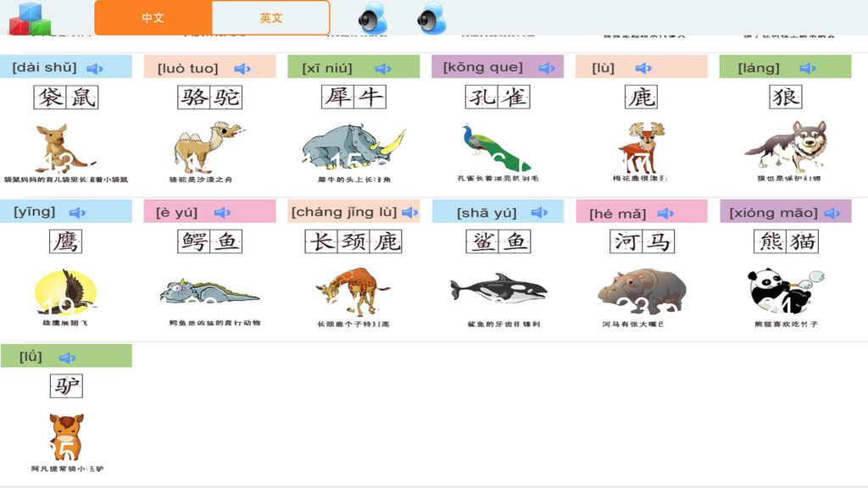Click the pinyin label [dài shǔ]
Viewport: 868px width, 488px height.
pyautogui.click(x=44, y=68)
